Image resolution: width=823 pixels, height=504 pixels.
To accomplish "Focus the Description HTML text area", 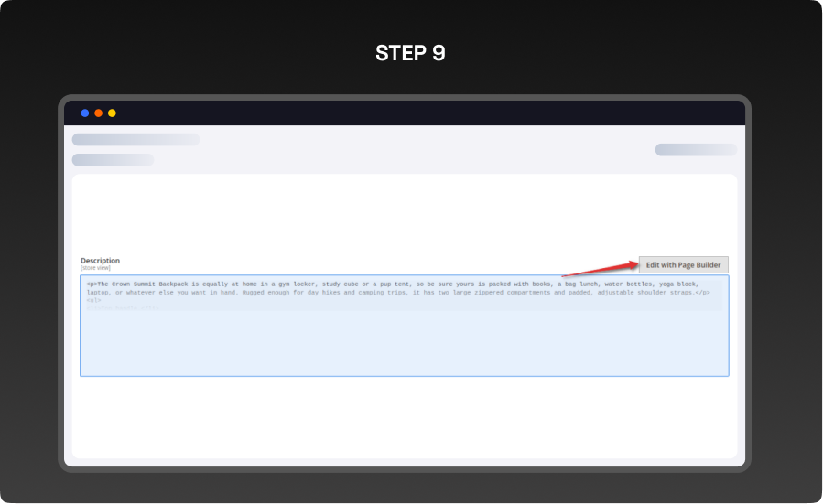I will pyautogui.click(x=404, y=326).
